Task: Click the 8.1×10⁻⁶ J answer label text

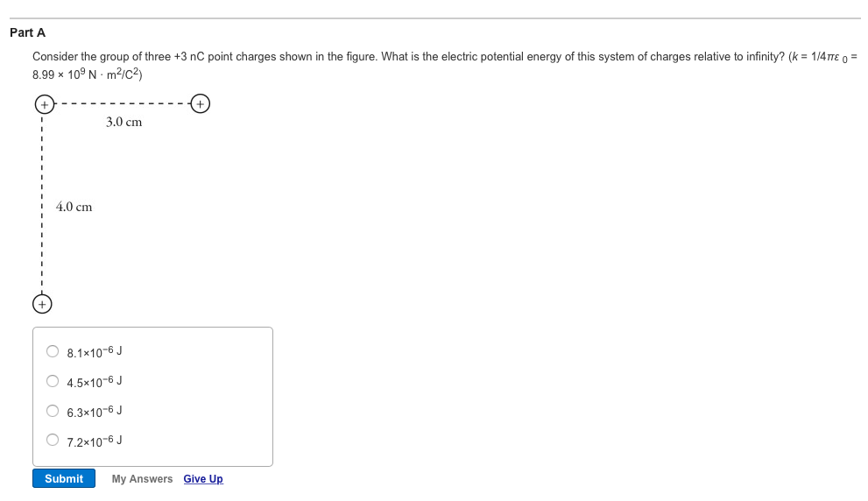Action: coord(95,351)
